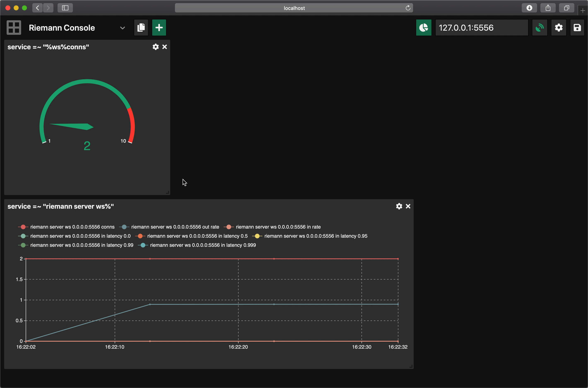This screenshot has height=388, width=588.
Task: Toggle the server connection icon
Action: pyautogui.click(x=540, y=28)
